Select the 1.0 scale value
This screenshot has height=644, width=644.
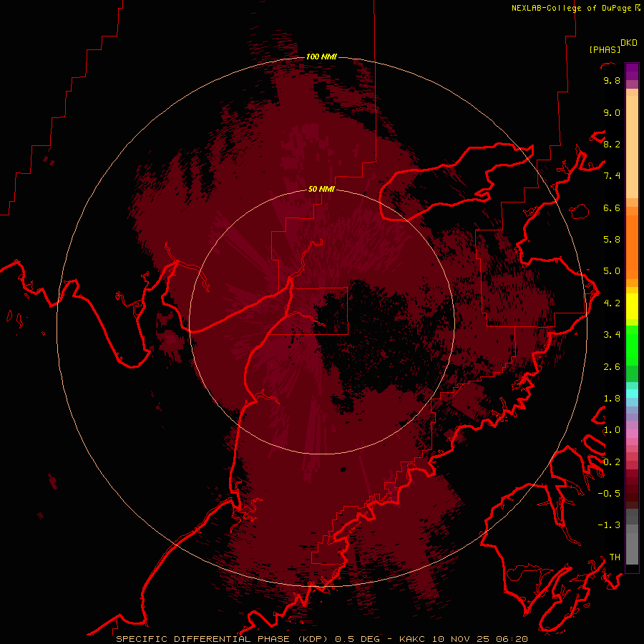(x=612, y=430)
